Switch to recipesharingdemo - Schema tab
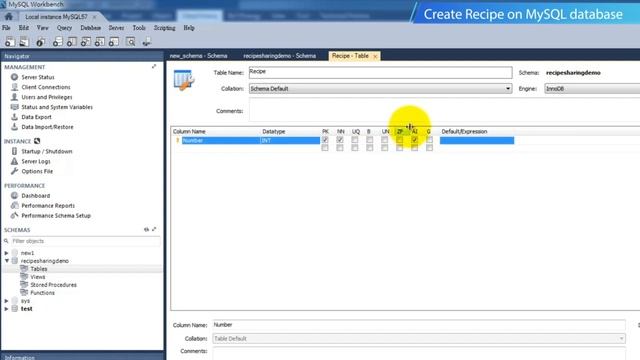Screen dimensions: 640x360 [x=280, y=56]
